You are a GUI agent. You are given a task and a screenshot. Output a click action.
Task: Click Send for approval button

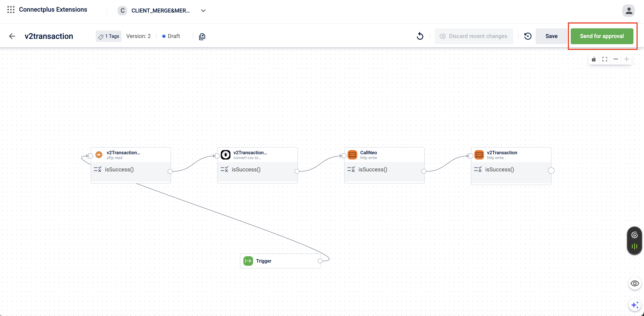602,36
